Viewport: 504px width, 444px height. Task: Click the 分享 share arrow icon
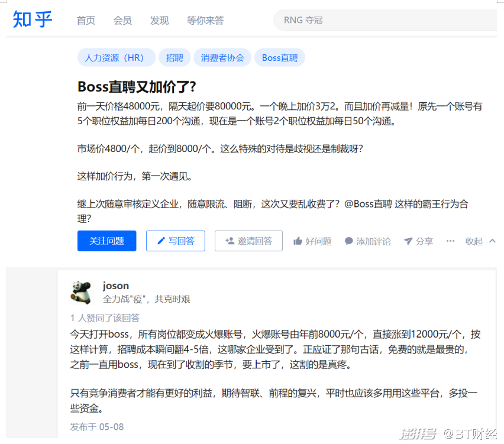coord(408,241)
